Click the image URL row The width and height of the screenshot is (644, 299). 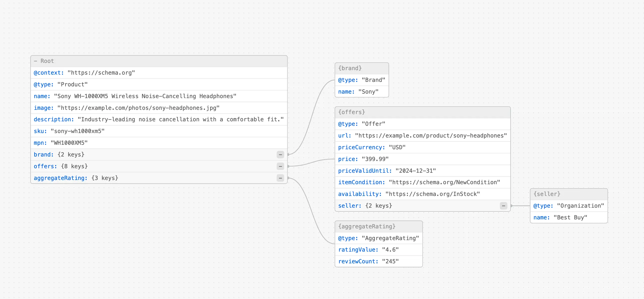click(159, 108)
